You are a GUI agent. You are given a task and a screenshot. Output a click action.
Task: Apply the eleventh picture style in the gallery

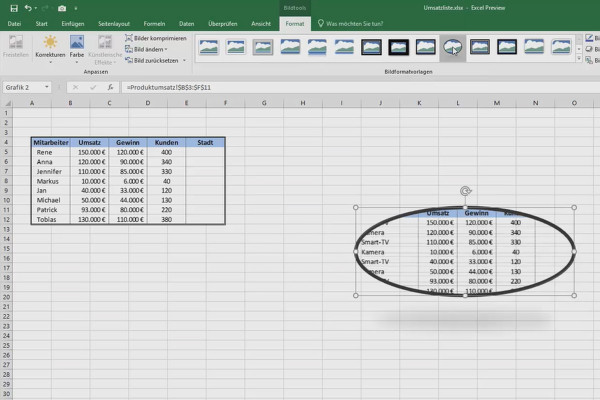tap(480, 47)
